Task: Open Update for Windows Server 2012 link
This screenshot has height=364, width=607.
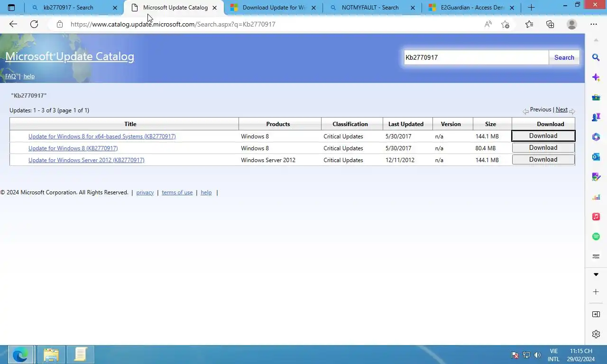Action: tap(86, 160)
